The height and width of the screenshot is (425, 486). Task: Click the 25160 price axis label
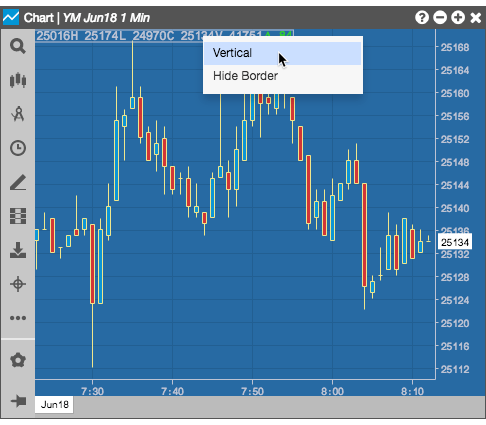pos(455,93)
